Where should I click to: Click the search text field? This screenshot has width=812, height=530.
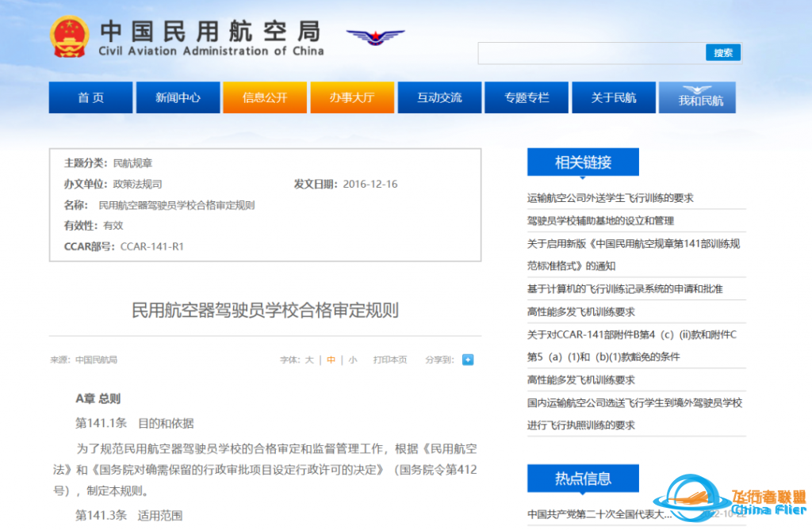click(x=591, y=53)
